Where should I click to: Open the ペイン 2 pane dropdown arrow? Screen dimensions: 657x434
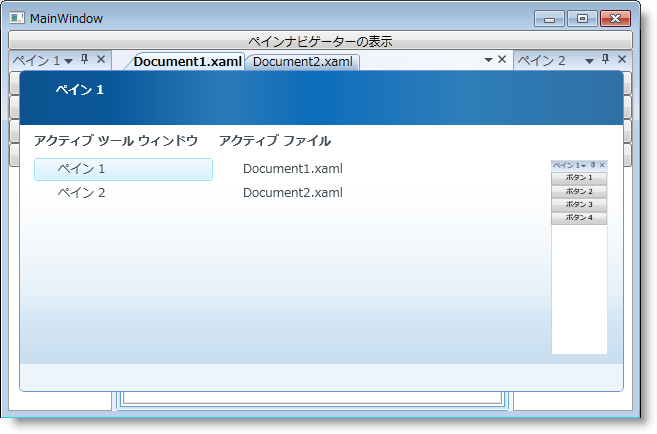[589, 61]
